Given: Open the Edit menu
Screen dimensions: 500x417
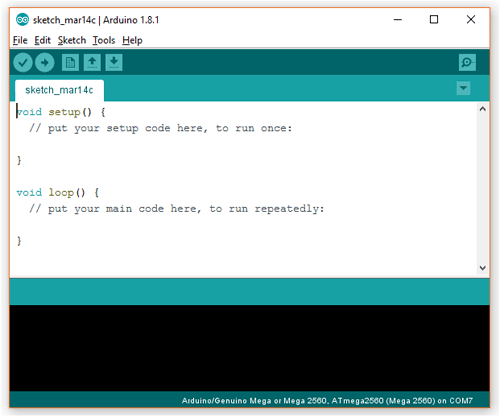Looking at the screenshot, I should [42, 40].
